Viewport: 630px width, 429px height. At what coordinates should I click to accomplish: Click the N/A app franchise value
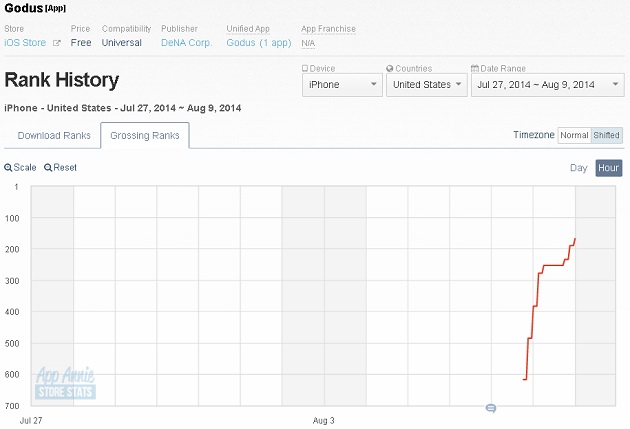point(308,43)
